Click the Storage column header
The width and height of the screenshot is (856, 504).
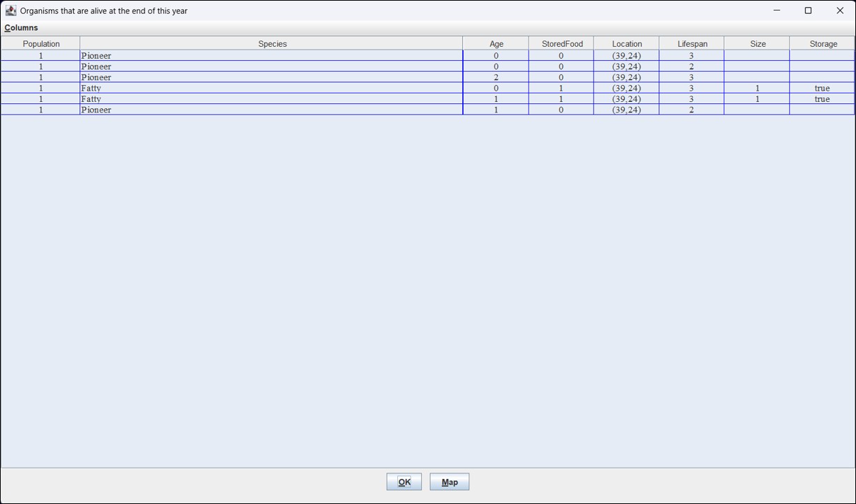coord(822,44)
